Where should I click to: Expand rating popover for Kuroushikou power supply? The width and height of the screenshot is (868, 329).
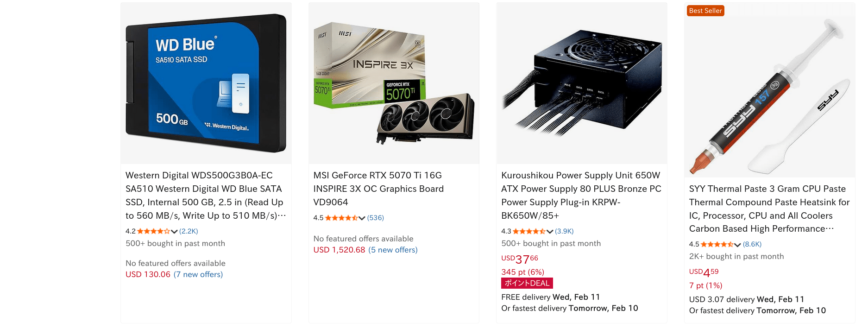[x=550, y=231]
